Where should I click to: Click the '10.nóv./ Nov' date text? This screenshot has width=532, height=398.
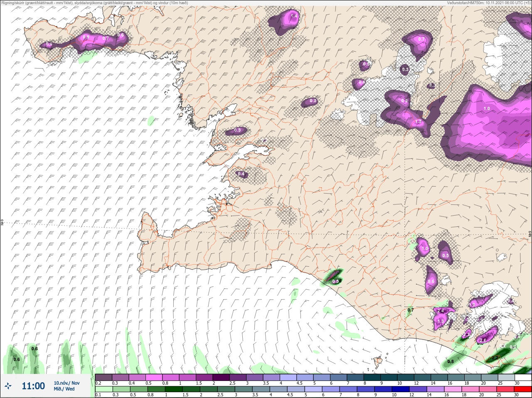[x=66, y=383]
